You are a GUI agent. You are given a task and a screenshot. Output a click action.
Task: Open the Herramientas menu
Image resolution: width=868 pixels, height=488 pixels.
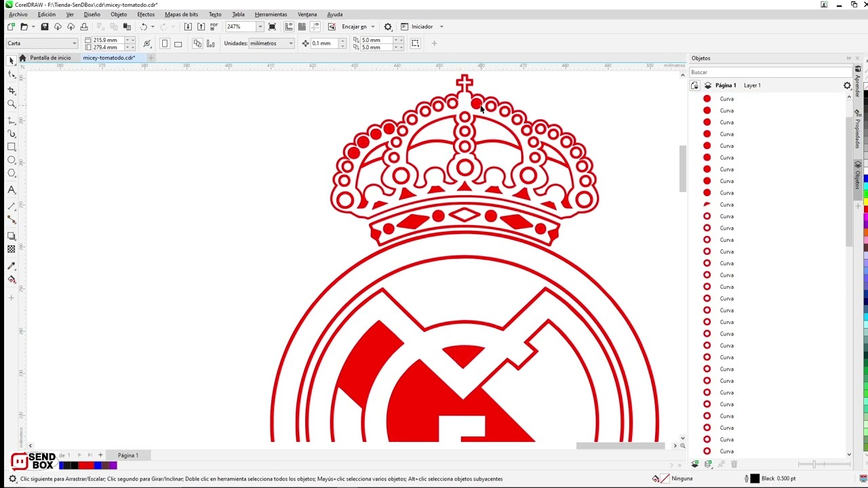pyautogui.click(x=271, y=14)
